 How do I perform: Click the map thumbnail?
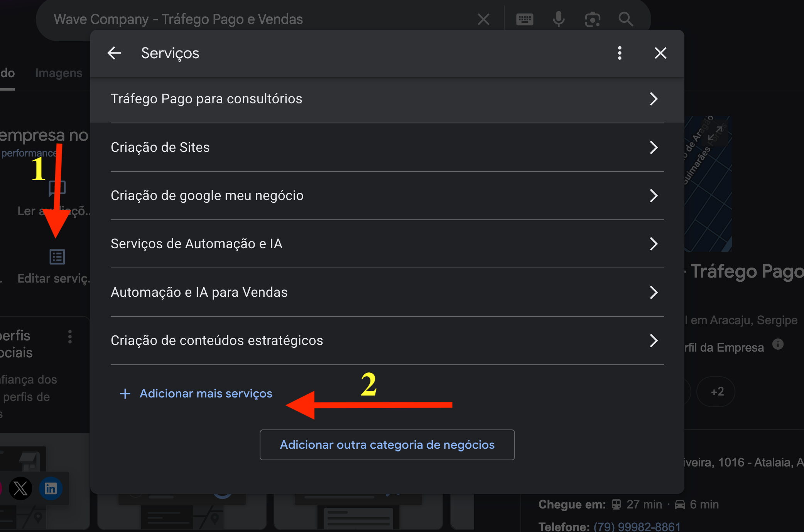pyautogui.click(x=708, y=184)
